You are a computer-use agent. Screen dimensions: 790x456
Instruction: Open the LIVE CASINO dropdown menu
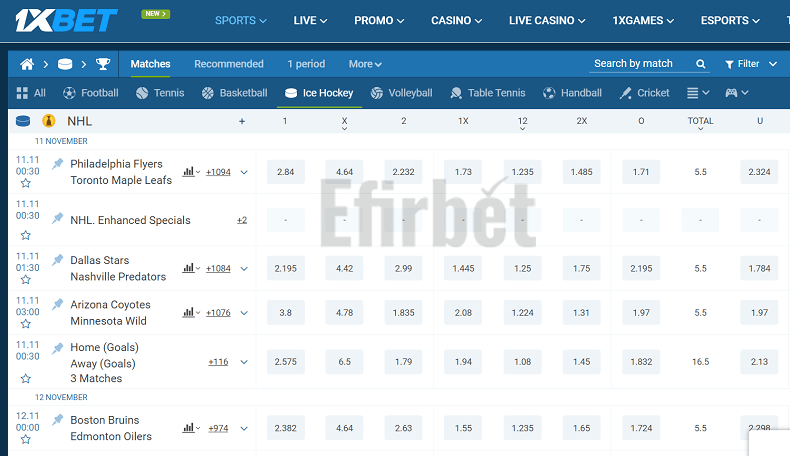coord(547,21)
